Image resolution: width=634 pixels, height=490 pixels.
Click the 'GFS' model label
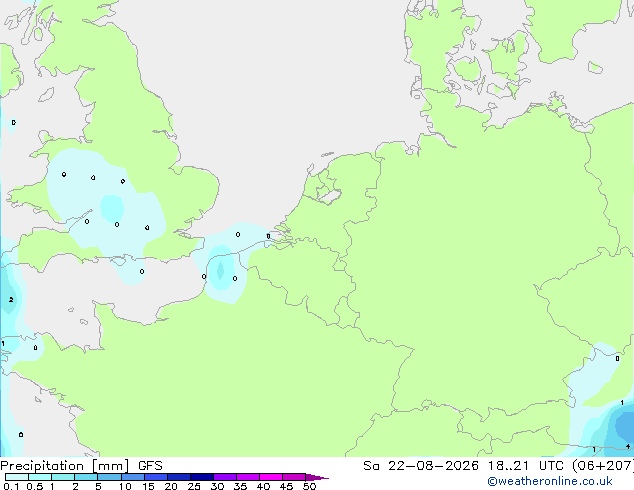point(150,466)
